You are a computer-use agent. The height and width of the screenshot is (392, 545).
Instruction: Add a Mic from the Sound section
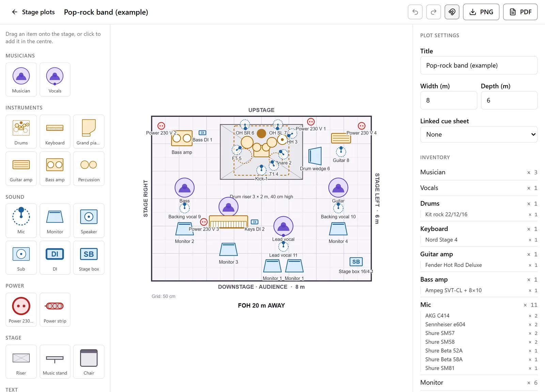(x=21, y=220)
